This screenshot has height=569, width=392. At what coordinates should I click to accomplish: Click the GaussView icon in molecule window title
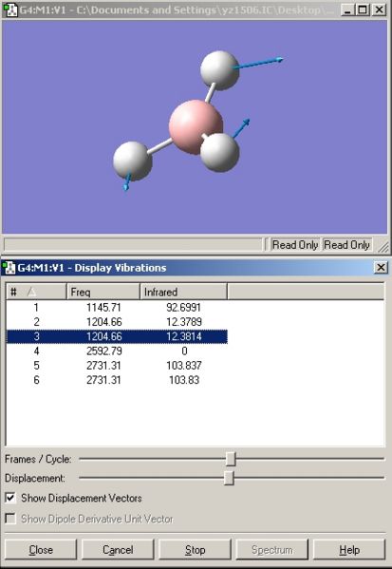click(x=9, y=9)
